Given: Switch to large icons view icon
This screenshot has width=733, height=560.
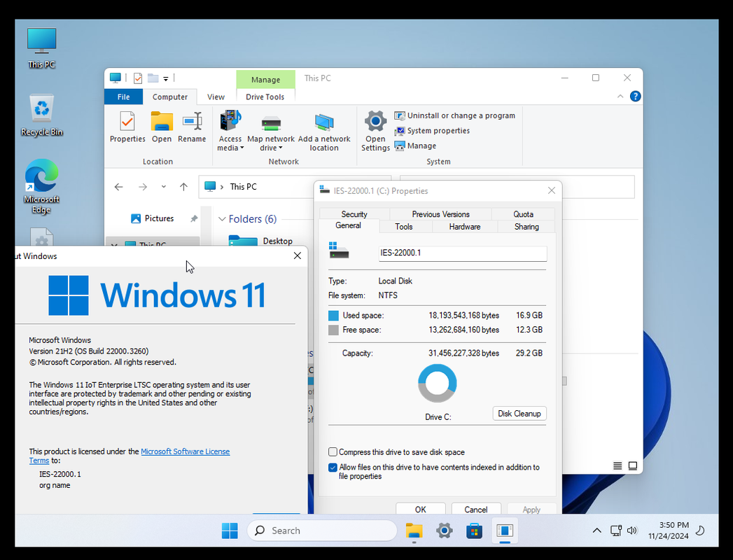Looking at the screenshot, I should [x=632, y=465].
